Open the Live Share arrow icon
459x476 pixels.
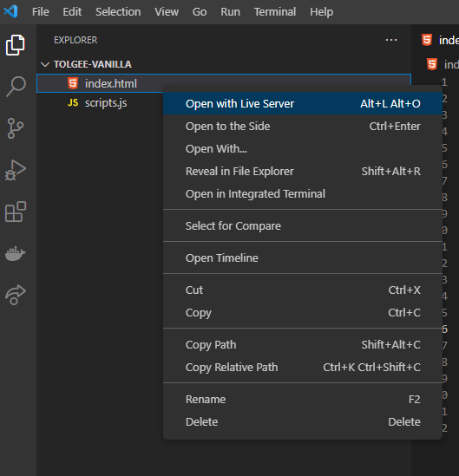pos(16,295)
